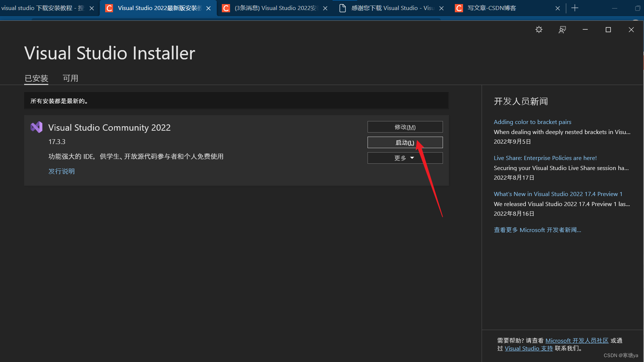Click the CSDN favicon on '写文章-CSDN博客' tab
The image size is (644, 362).
coord(459,8)
